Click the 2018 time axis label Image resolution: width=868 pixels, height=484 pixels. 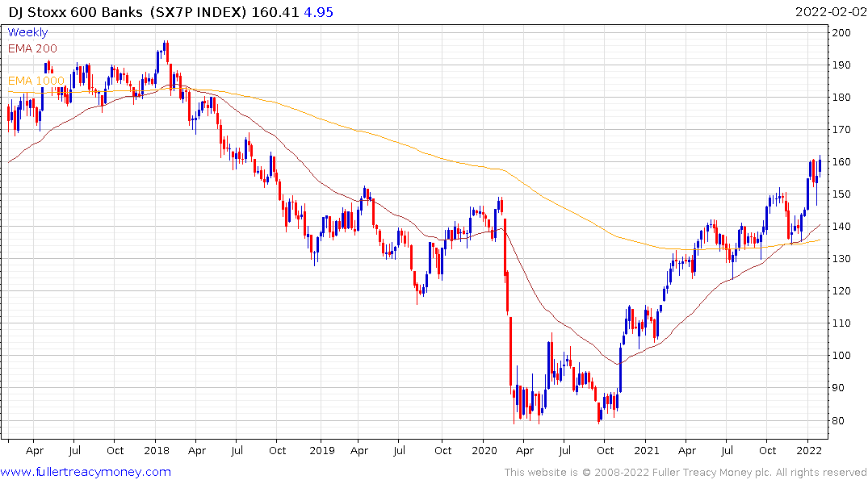(x=157, y=450)
